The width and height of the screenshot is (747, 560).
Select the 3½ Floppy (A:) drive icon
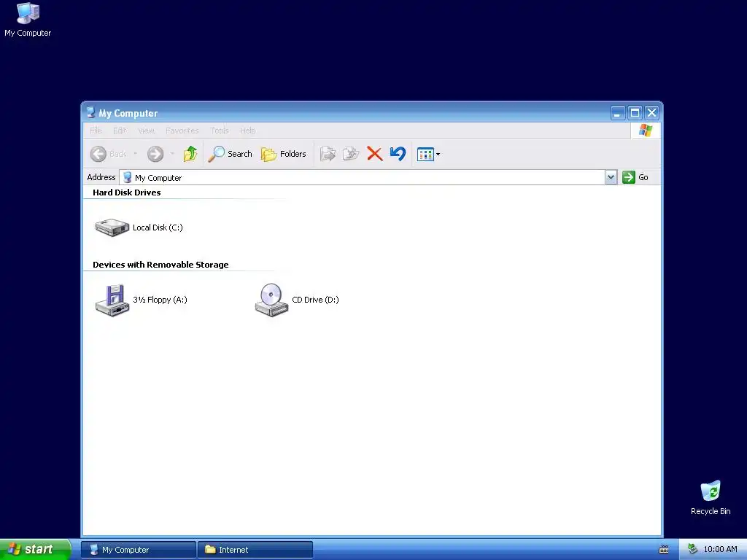112,300
